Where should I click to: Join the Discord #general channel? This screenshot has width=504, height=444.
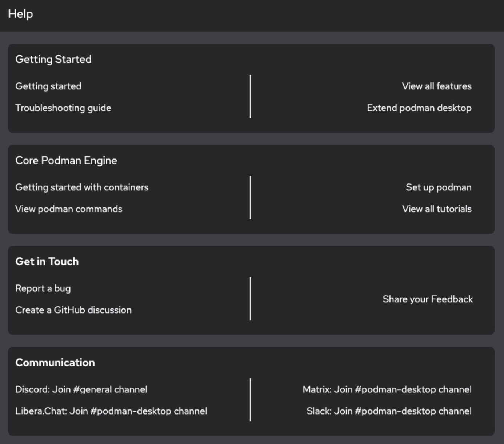pos(81,389)
